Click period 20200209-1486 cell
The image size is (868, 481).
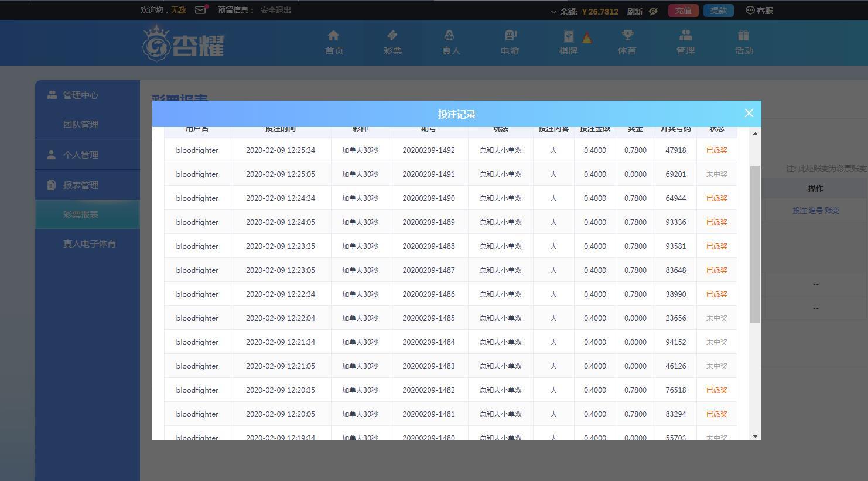(429, 294)
